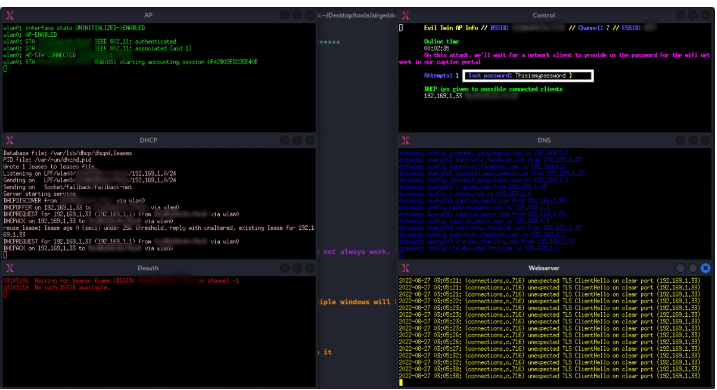717x390 pixels.
Task: Click 'query[A] ire-dsu.shalltry.com' DNS line
Action: (x=487, y=242)
